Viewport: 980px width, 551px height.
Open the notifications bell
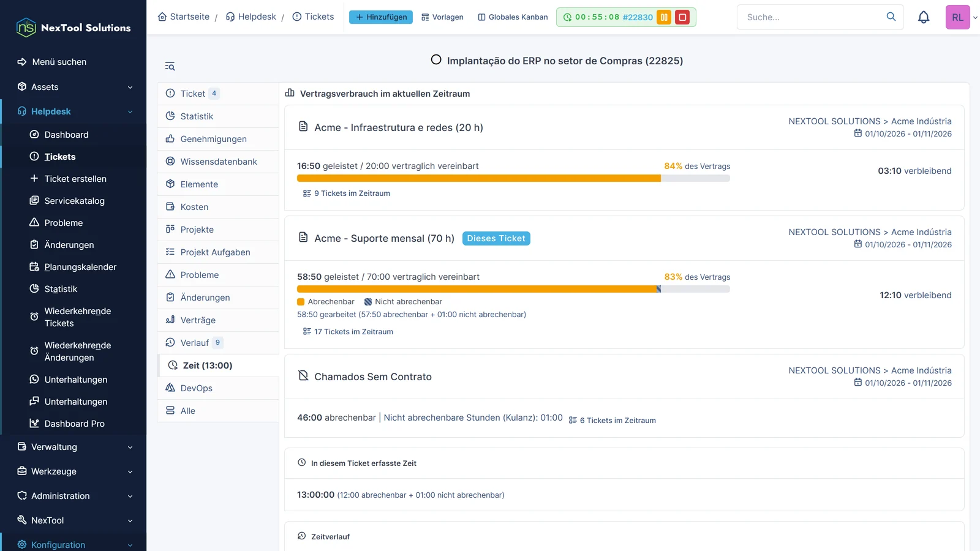[924, 17]
